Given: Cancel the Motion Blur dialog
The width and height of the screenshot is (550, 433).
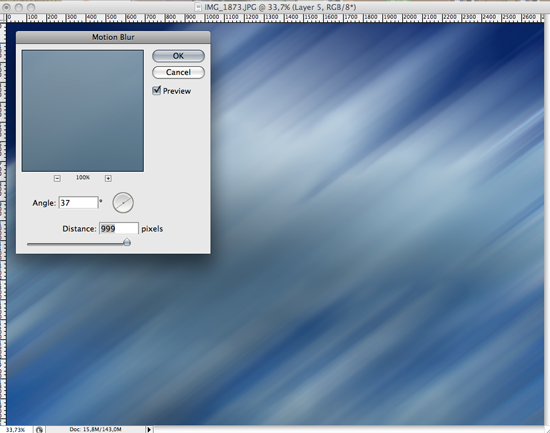Looking at the screenshot, I should tap(178, 72).
